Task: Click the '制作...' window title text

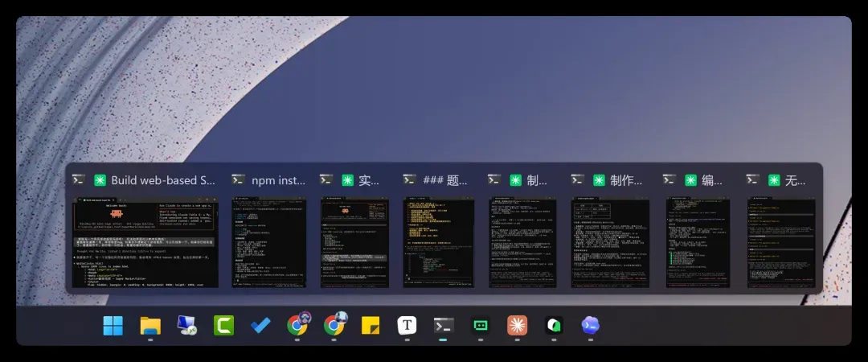Action: pyautogui.click(x=626, y=180)
